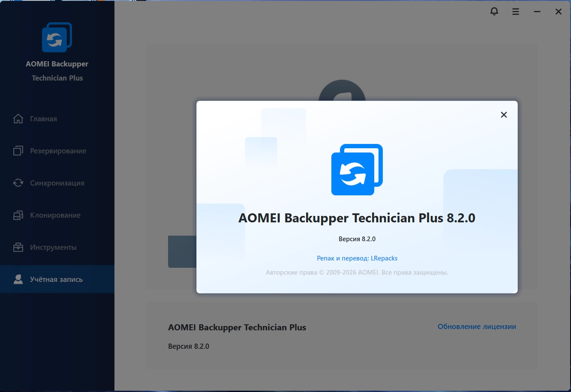Open the Инструменты section label

(x=53, y=247)
